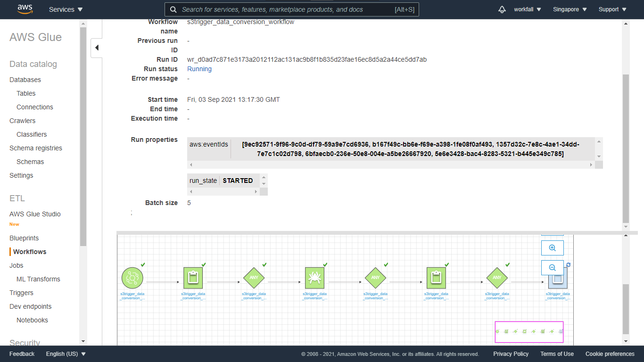This screenshot has width=644, height=362.
Task: Select green job node following the crawler
Action: click(x=436, y=278)
